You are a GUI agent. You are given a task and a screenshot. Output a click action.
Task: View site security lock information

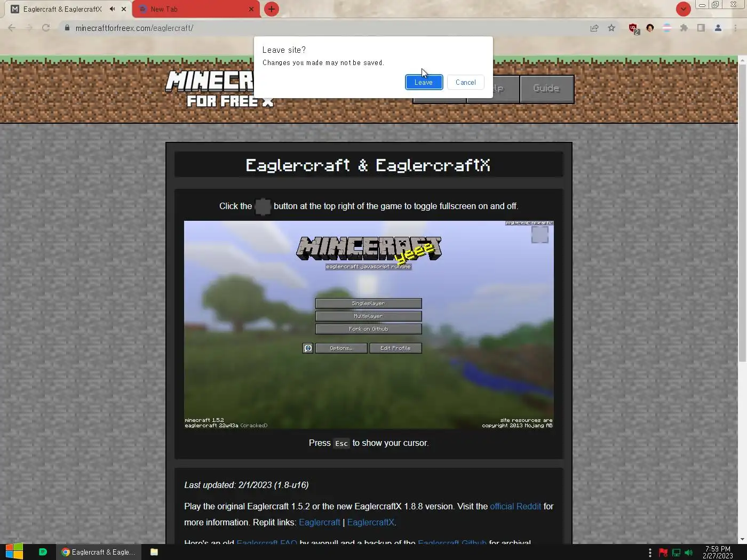click(x=67, y=28)
